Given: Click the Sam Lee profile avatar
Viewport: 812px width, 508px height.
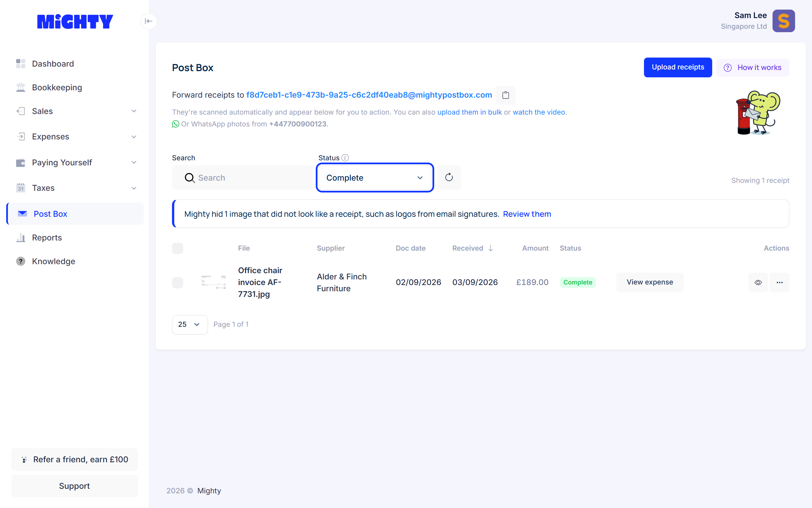Looking at the screenshot, I should point(784,21).
